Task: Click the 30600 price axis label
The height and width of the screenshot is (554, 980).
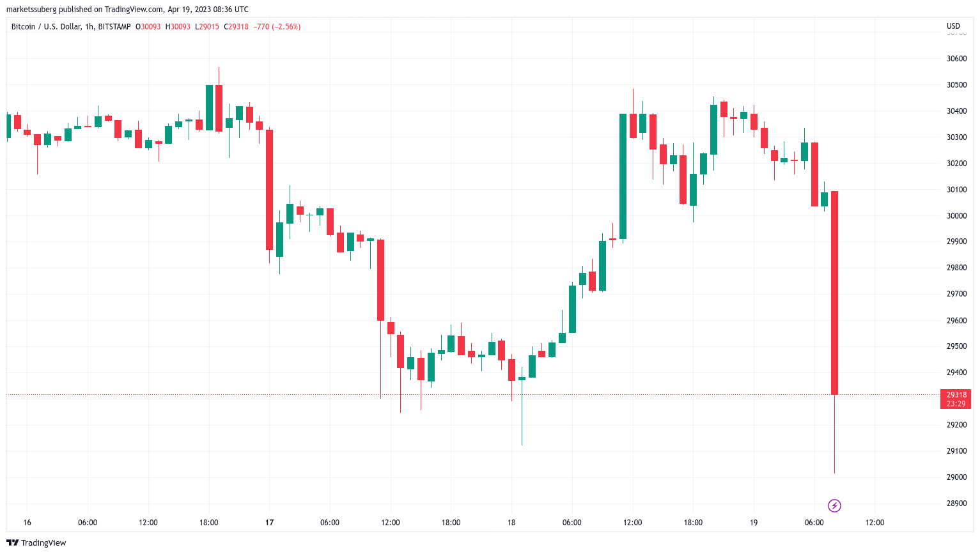Action: point(956,59)
